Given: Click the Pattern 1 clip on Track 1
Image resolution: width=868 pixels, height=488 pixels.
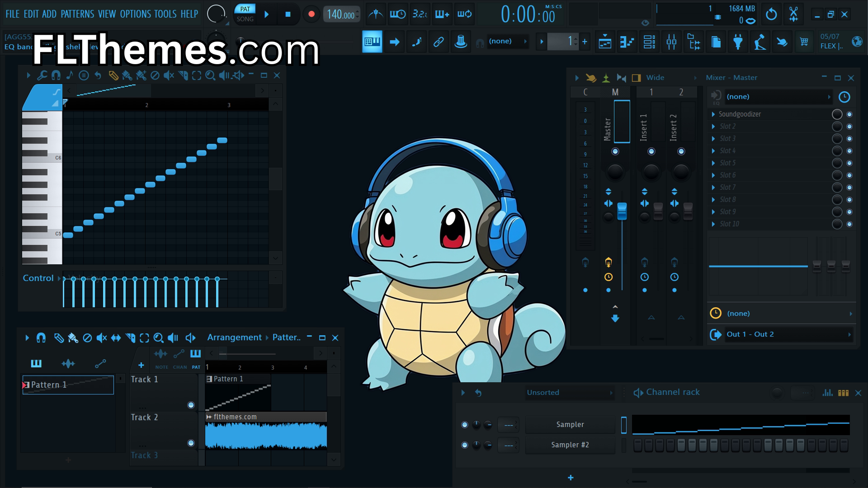Looking at the screenshot, I should [238, 393].
